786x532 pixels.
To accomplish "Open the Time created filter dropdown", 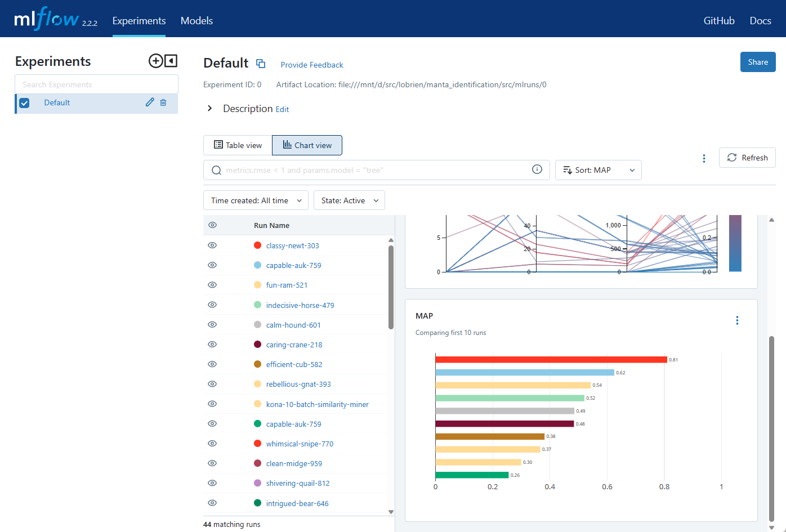I will [256, 200].
